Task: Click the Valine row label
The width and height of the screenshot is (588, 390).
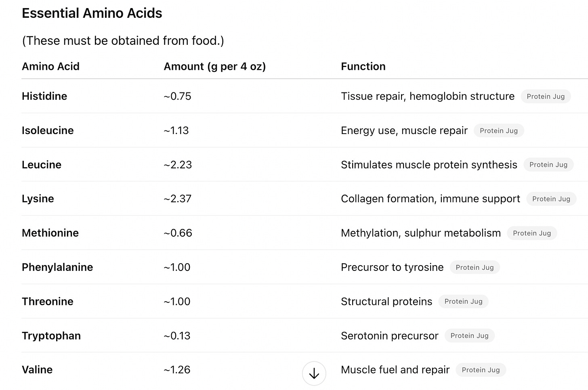Action: click(x=37, y=370)
